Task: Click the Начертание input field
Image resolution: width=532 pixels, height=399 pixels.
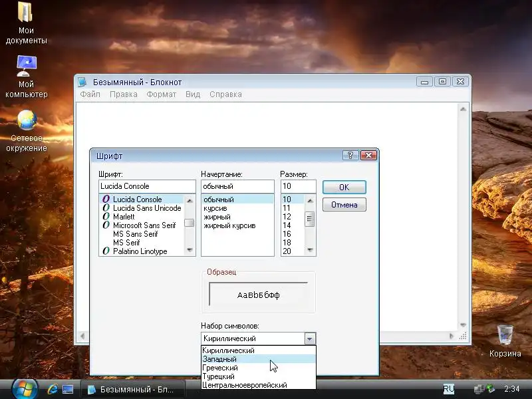Action: pyautogui.click(x=237, y=186)
